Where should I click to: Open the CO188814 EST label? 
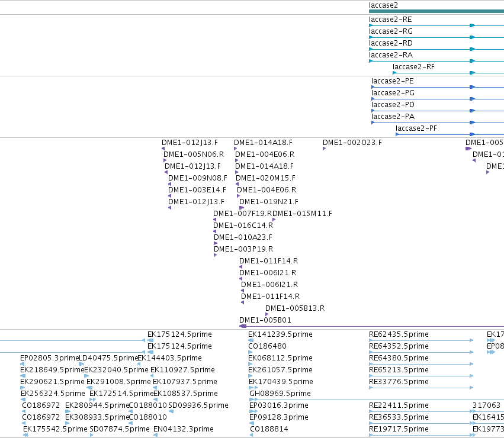(269, 429)
